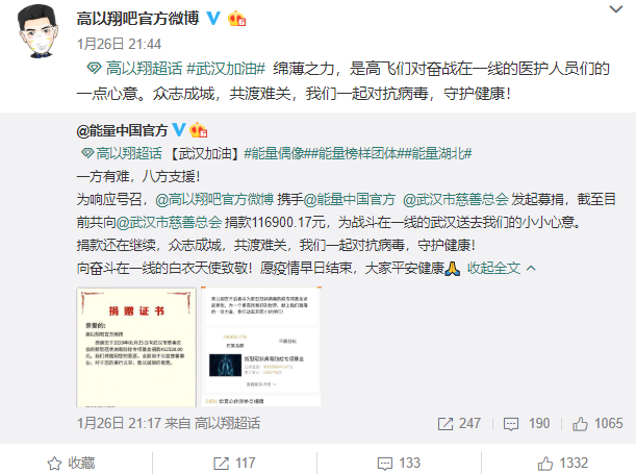Screen dimensions: 636x474
Task: Click the blue verified V badge beside 高以翔吧官方微博
Action: pos(213,18)
